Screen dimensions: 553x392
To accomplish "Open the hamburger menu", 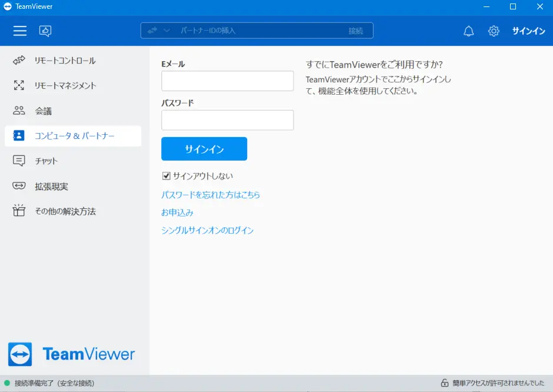I will 20,31.
